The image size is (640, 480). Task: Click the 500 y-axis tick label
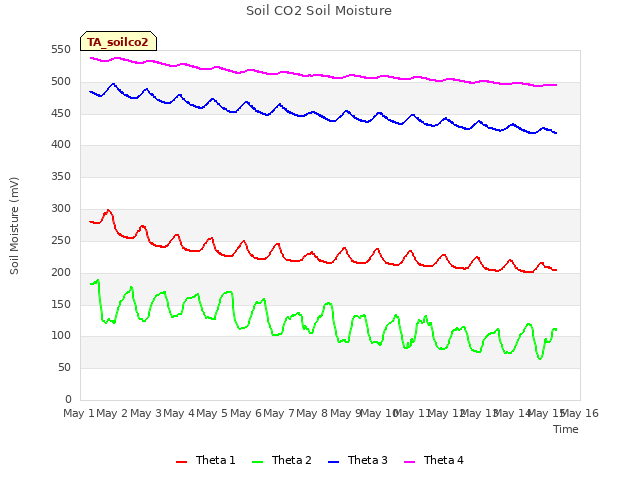[x=61, y=82]
